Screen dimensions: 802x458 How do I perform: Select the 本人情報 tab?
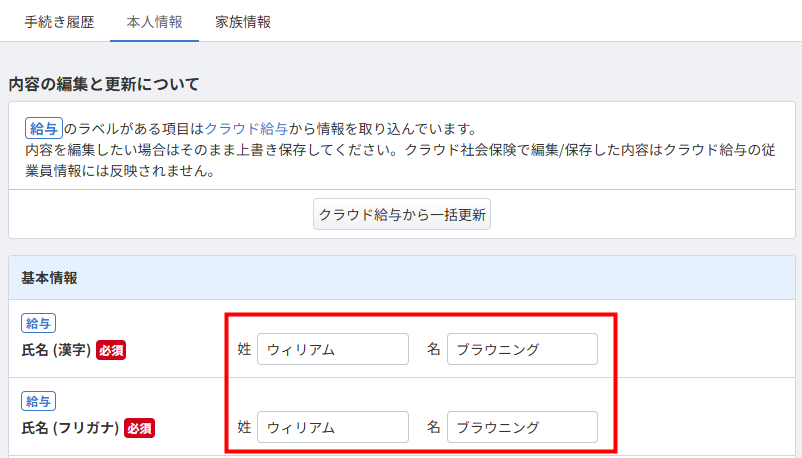pos(155,21)
